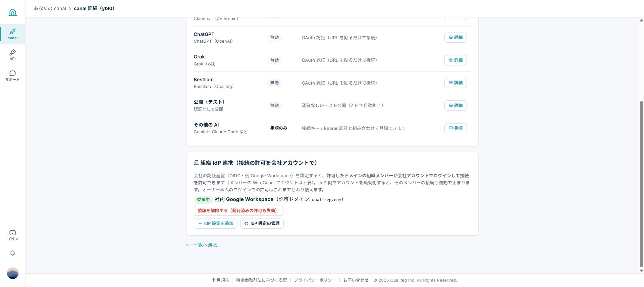This screenshot has height=287, width=644.
Task: Click the Grok 無効 status badge
Action: (x=274, y=60)
